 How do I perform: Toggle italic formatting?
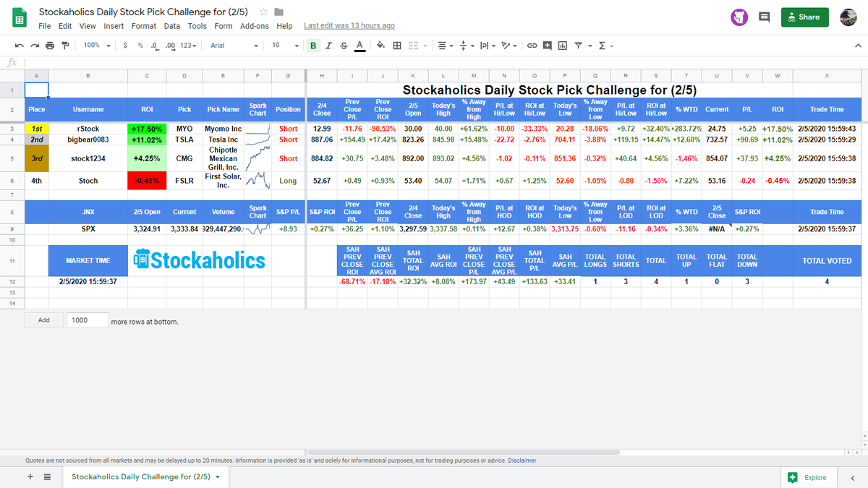point(329,46)
